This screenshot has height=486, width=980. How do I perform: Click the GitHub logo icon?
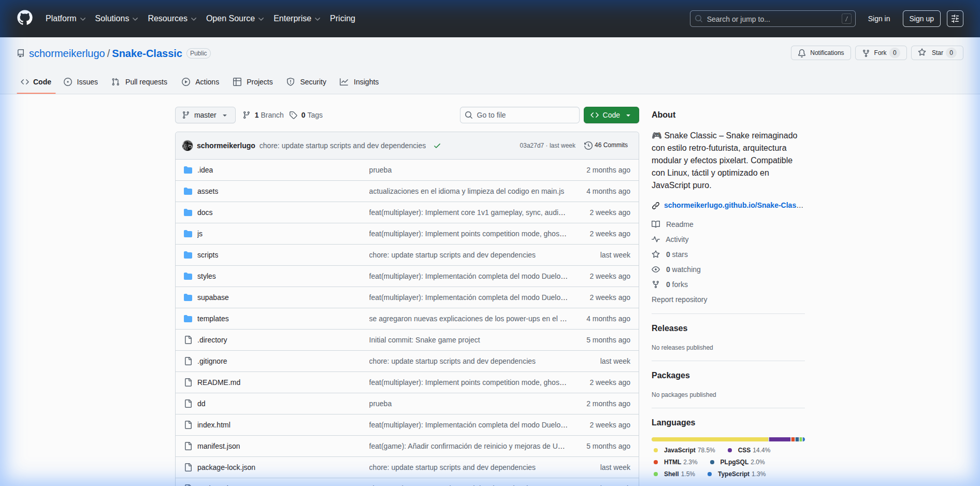coord(25,18)
